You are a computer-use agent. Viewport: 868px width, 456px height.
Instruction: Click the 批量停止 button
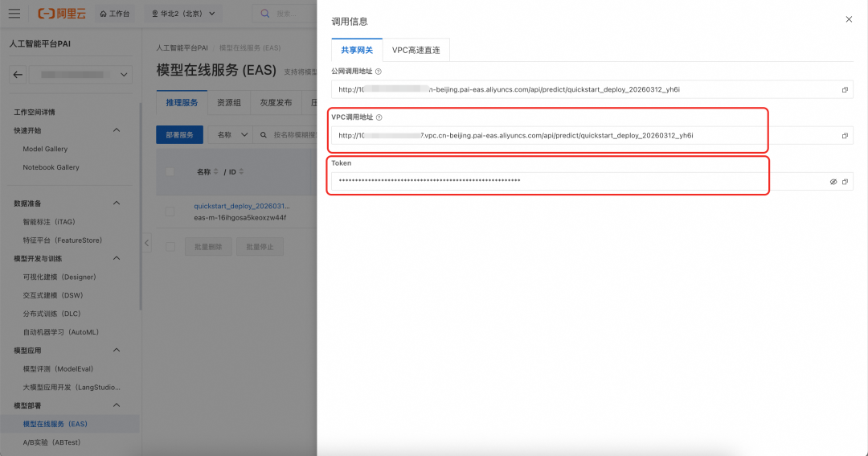pyautogui.click(x=260, y=247)
